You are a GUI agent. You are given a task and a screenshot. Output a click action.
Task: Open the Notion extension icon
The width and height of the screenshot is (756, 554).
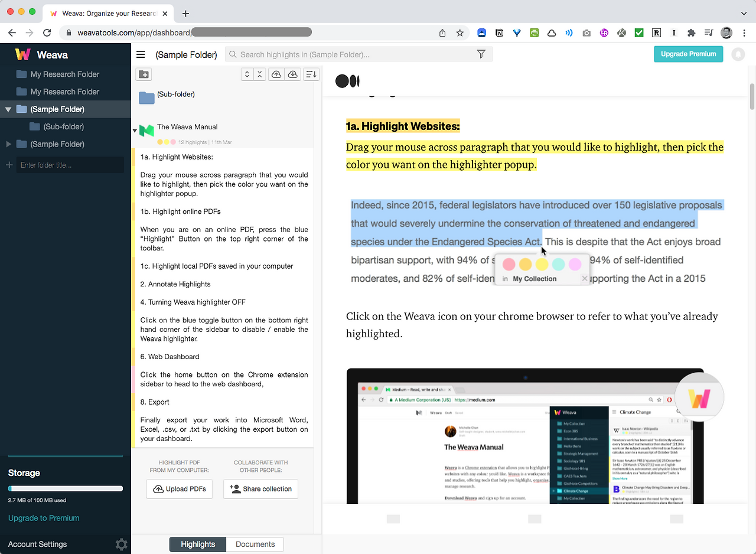click(500, 33)
